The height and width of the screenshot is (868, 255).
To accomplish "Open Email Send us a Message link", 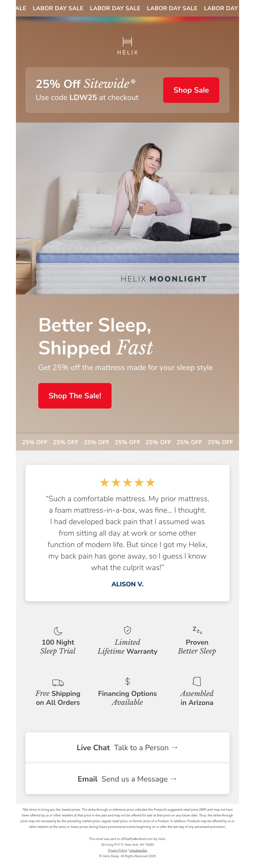I will 127,779.
